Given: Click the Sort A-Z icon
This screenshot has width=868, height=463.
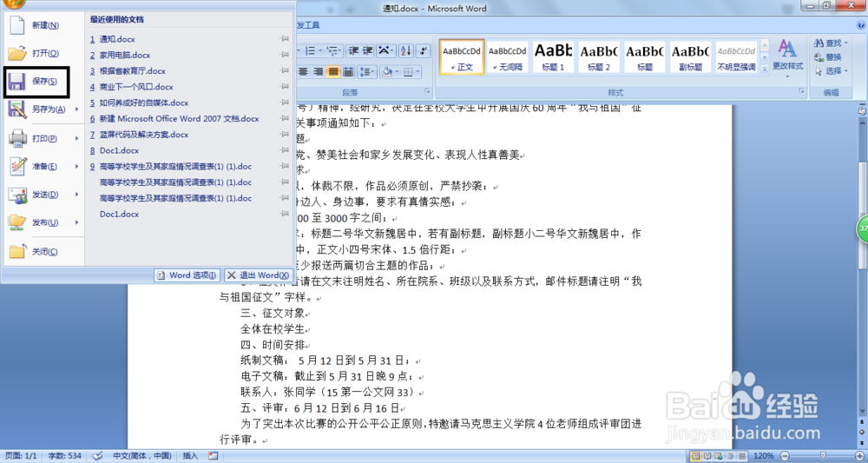Looking at the screenshot, I should tap(405, 51).
